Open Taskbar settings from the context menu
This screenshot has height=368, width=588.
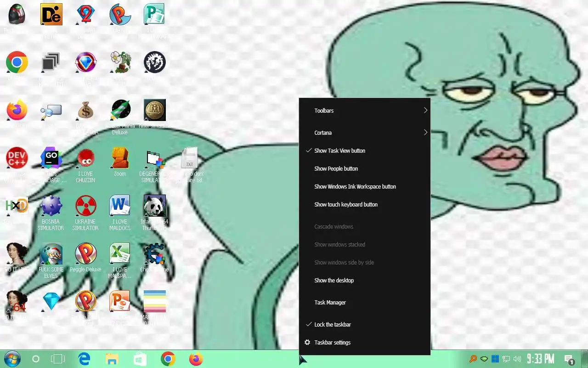pyautogui.click(x=365, y=343)
